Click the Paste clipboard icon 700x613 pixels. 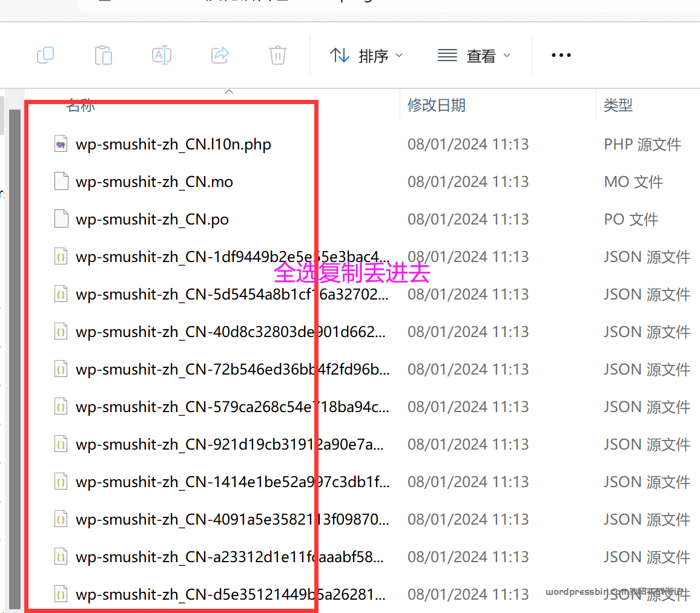click(x=104, y=56)
